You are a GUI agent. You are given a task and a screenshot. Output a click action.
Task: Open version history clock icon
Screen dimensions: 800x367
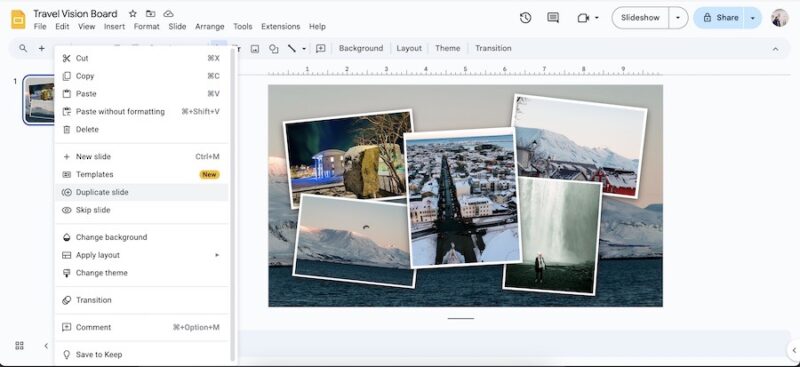(526, 18)
